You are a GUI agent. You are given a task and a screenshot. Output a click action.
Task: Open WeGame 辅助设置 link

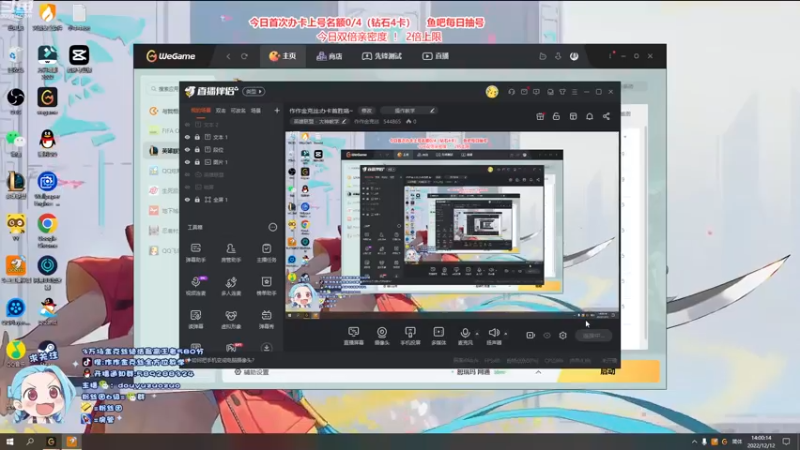click(x=252, y=372)
